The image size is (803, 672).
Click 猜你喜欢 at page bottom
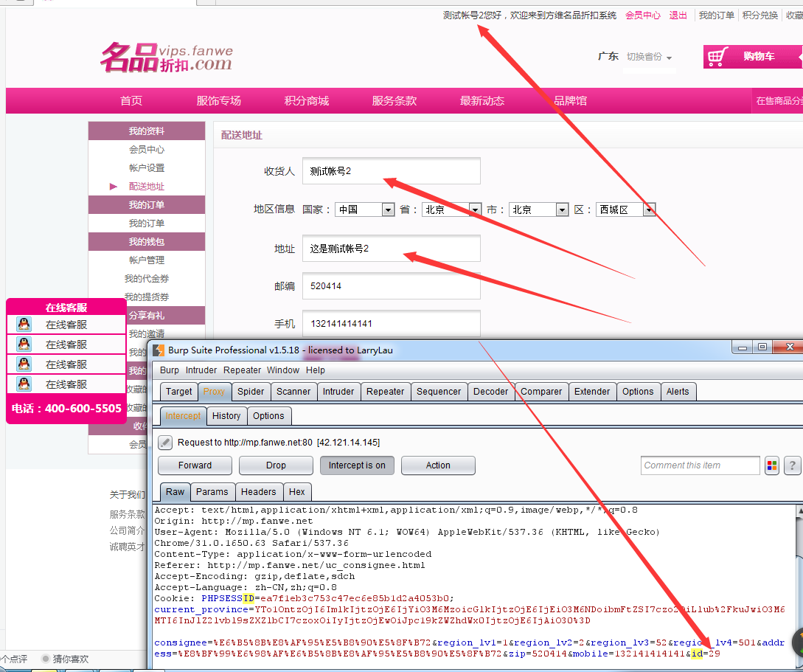[70, 659]
